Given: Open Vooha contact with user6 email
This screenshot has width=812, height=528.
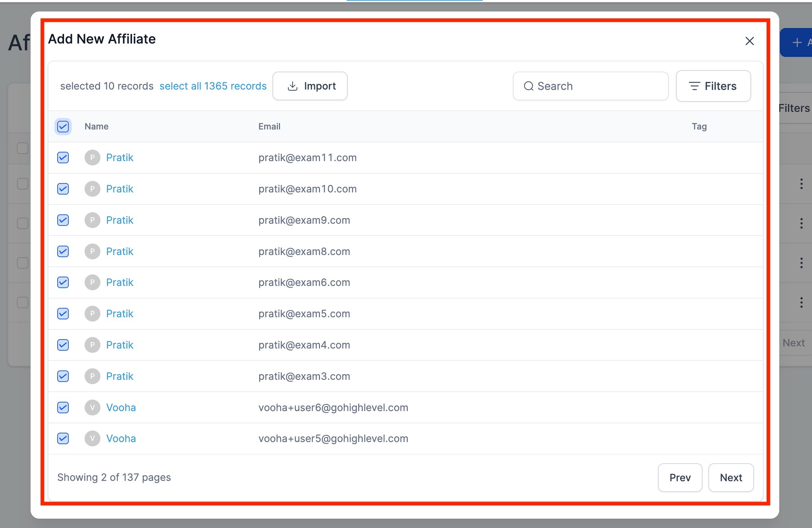Looking at the screenshot, I should (x=121, y=408).
